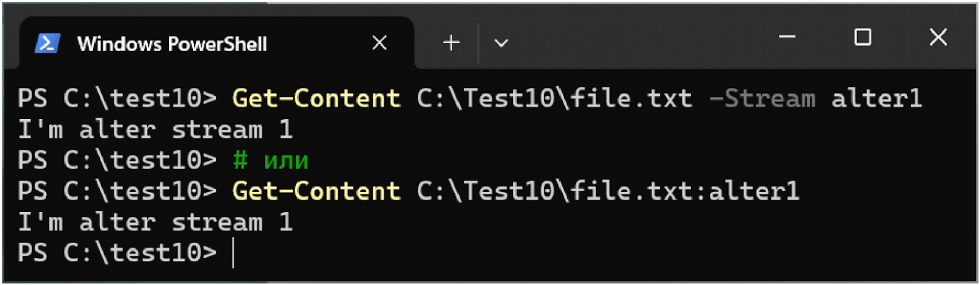This screenshot has height=285, width=980.
Task: Expand the new tab profile dropdown chevron
Action: [x=501, y=43]
